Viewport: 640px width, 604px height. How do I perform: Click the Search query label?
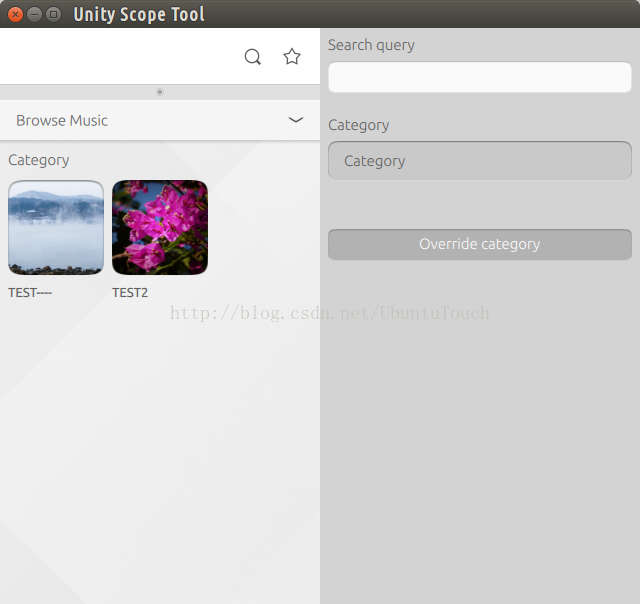coord(371,45)
